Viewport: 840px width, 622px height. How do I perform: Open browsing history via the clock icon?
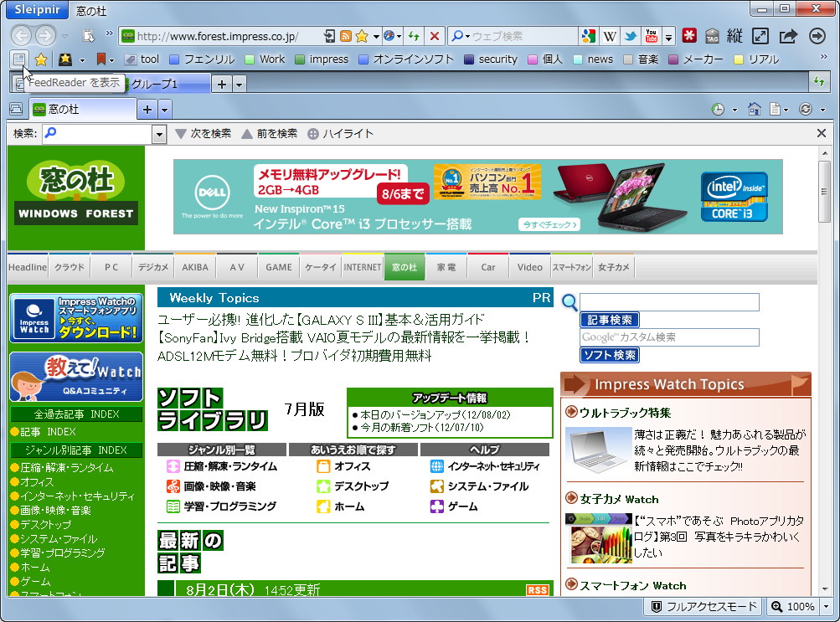click(718, 110)
